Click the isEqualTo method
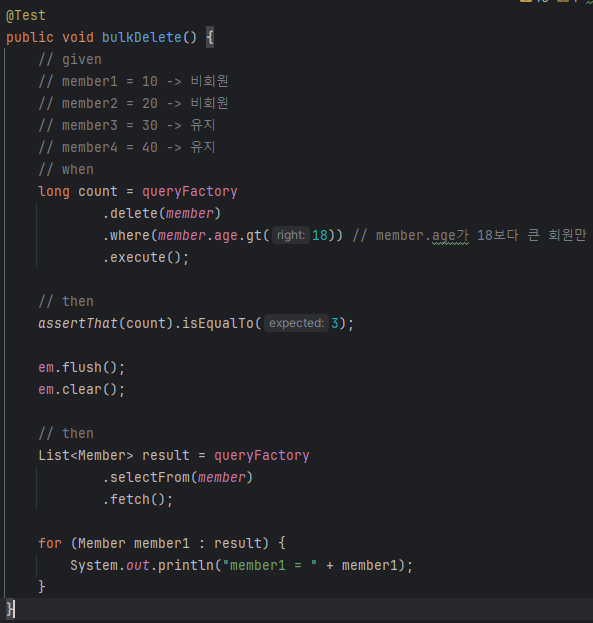The height and width of the screenshot is (623, 593). pyautogui.click(x=218, y=323)
